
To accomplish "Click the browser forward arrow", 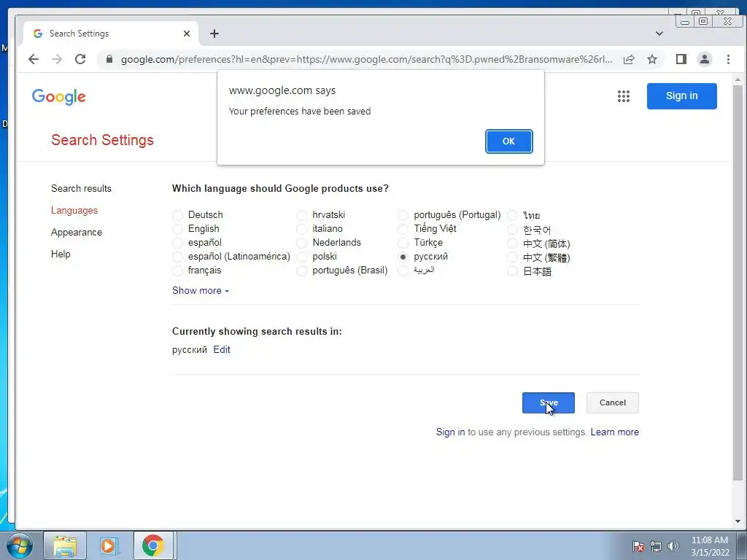I will [x=57, y=59].
